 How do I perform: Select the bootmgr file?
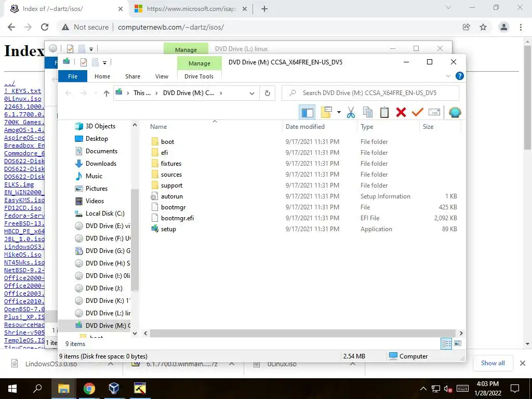173,207
